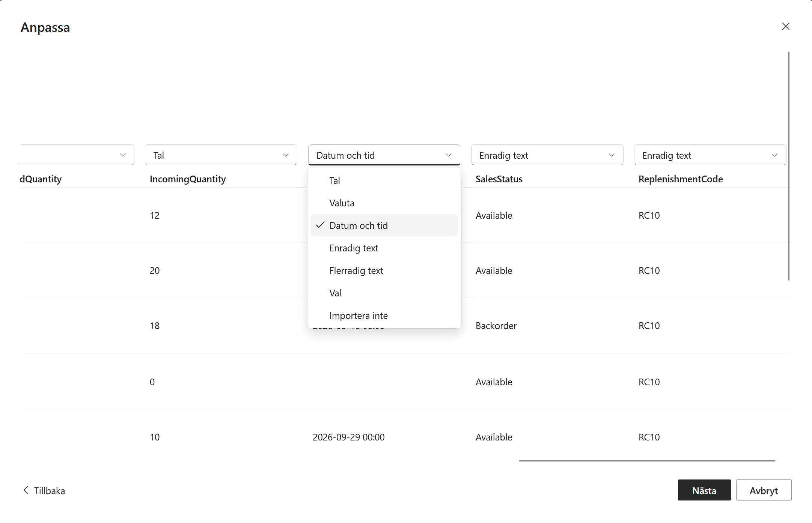Screen dimensions: 812x523
Task: Go back using the Tillbaka chevron link
Action: (44, 490)
